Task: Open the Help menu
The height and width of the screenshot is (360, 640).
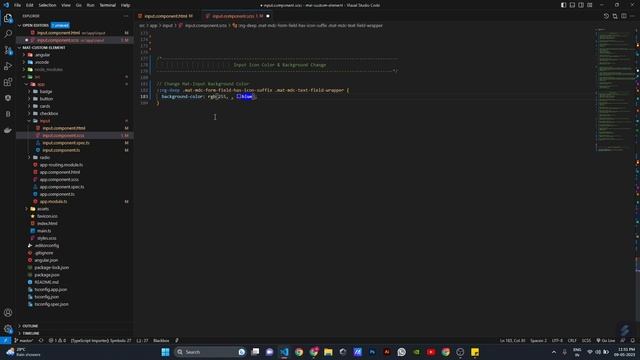Action: [x=126, y=5]
